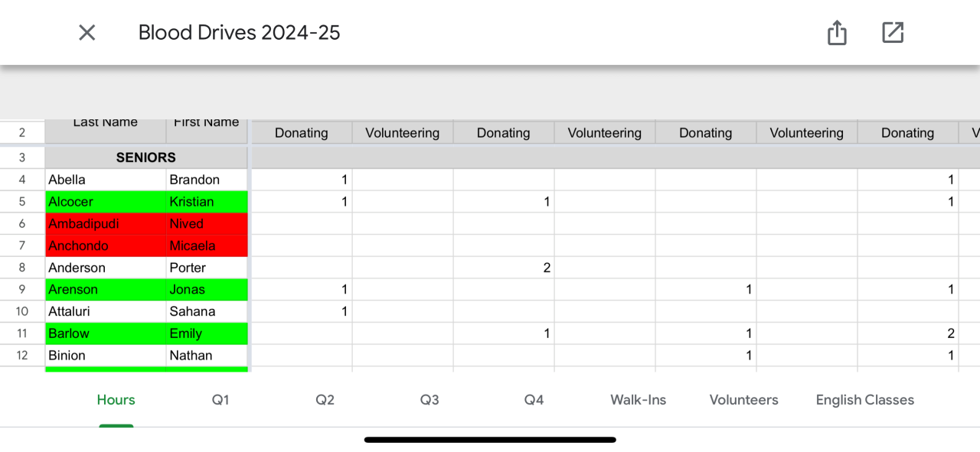The image size is (980, 452).
Task: Open spreadsheet in external app icon
Action: point(893,33)
